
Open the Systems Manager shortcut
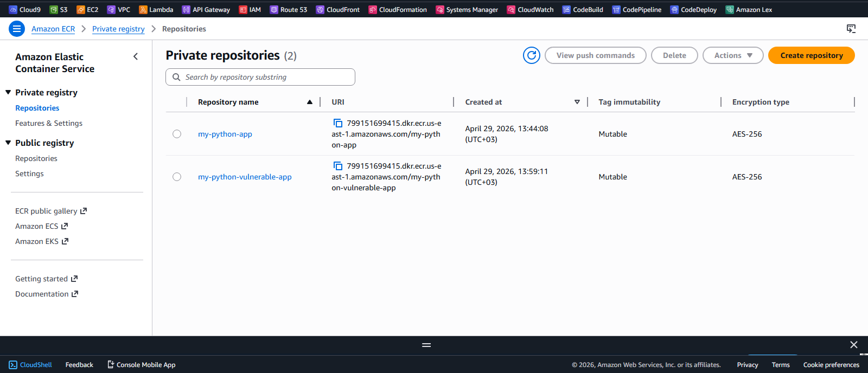point(467,9)
